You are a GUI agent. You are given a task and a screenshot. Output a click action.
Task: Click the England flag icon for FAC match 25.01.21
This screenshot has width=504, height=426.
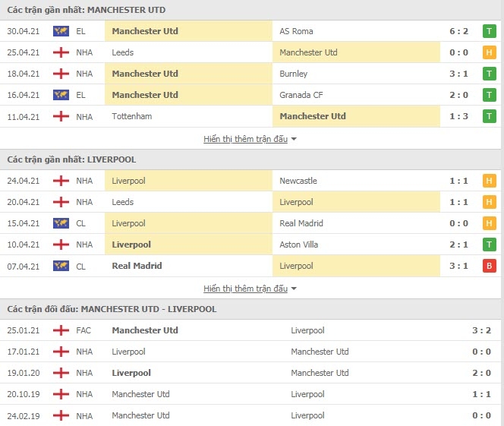61,330
